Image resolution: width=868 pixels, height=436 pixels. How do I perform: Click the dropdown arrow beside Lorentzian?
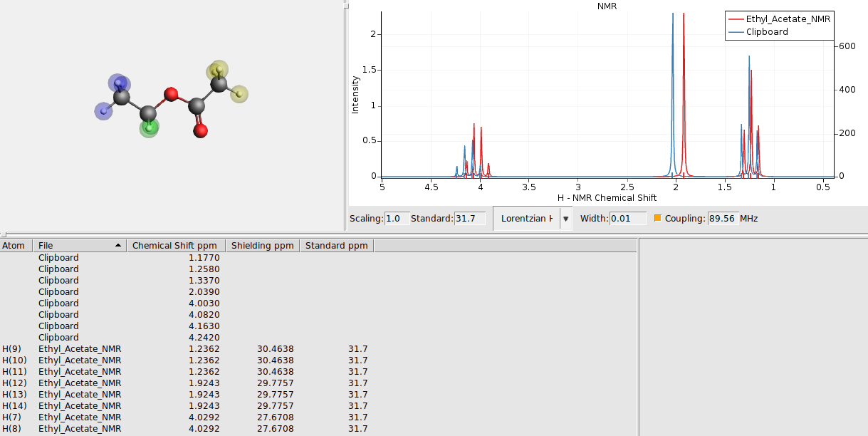pos(565,218)
